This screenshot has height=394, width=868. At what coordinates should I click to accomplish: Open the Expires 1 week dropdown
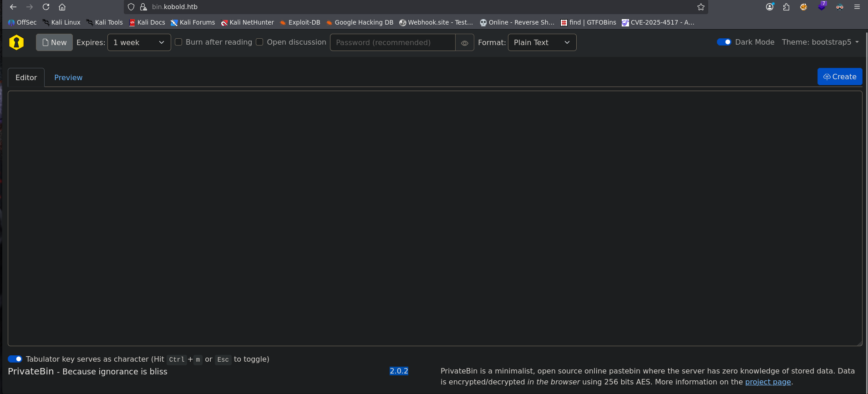139,42
